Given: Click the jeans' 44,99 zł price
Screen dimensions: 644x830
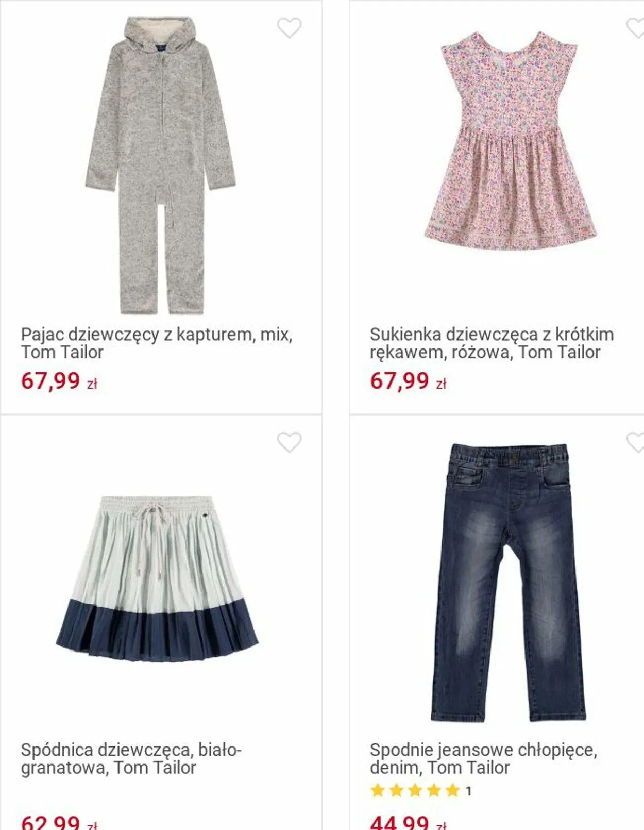Looking at the screenshot, I should 408,822.
